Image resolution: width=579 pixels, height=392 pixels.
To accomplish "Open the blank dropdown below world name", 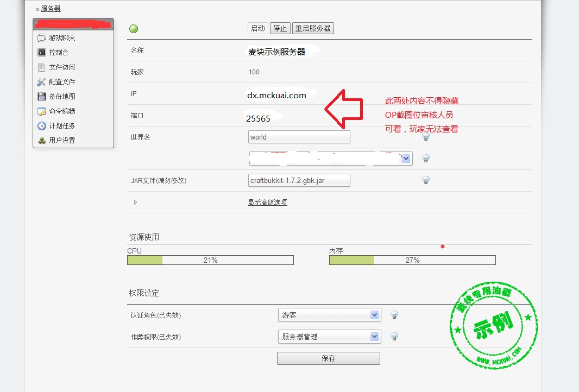I will click(x=331, y=159).
